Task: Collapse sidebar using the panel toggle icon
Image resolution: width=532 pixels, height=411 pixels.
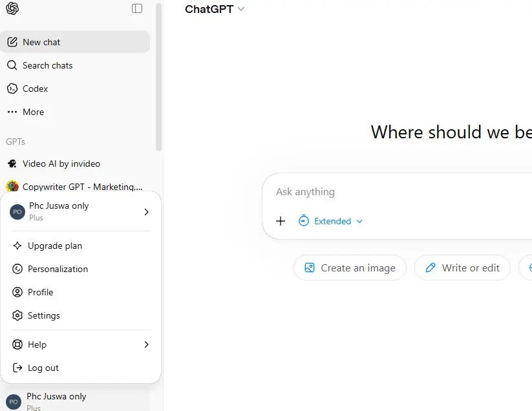Action: click(137, 8)
